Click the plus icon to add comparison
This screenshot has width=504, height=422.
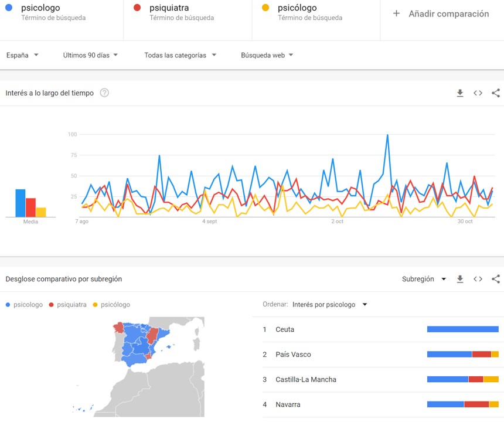click(x=396, y=13)
